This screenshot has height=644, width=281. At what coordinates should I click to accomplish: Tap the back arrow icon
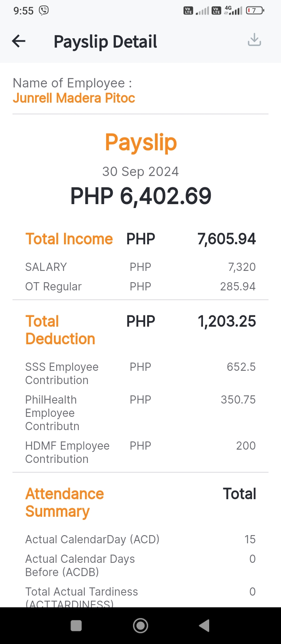19,41
